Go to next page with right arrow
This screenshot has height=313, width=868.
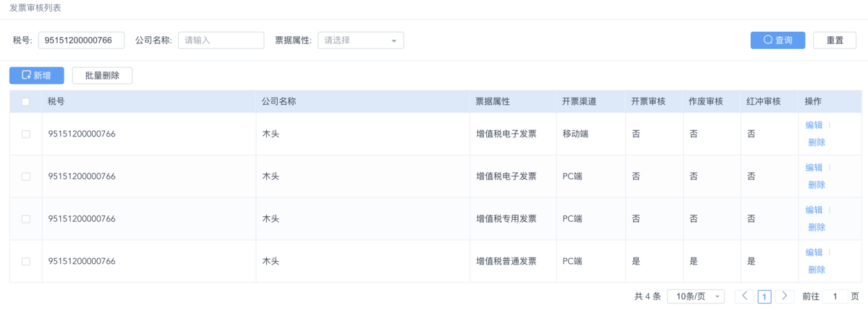coord(786,296)
